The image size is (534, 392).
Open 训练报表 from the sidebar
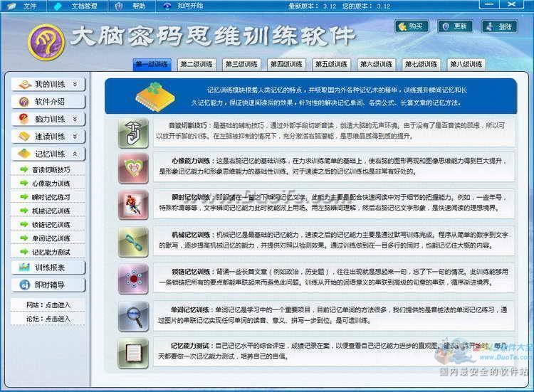(x=48, y=267)
